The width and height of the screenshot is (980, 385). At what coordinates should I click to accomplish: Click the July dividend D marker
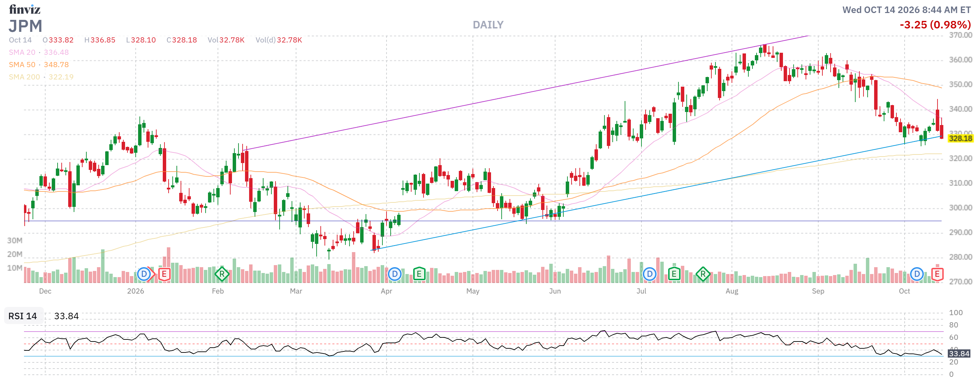click(x=649, y=274)
